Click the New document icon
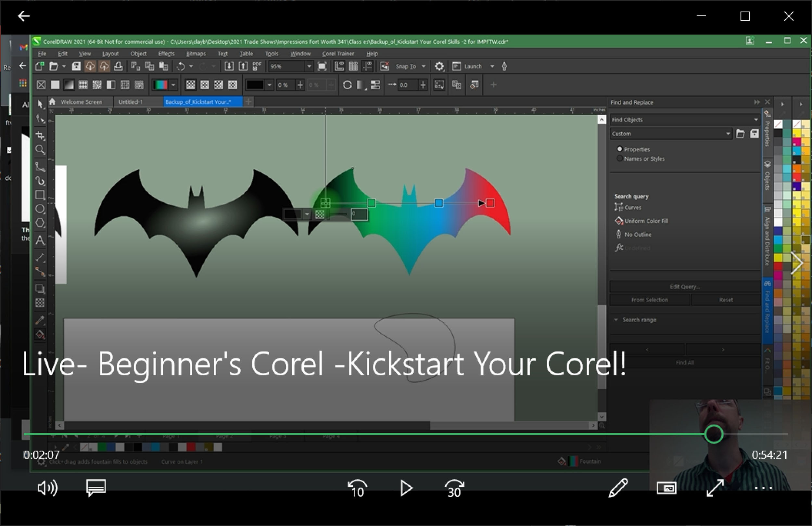 (40, 66)
